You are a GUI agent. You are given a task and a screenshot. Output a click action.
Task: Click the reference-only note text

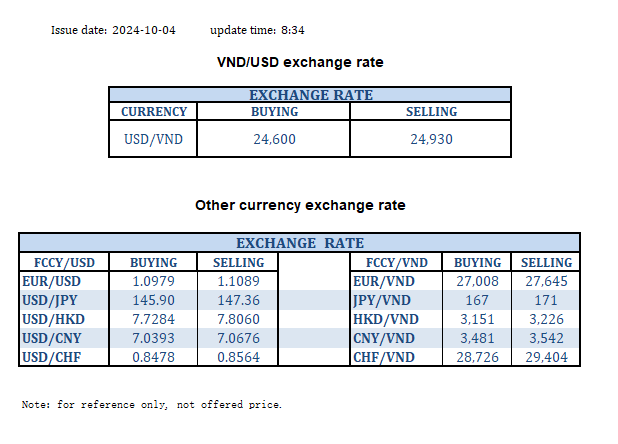coord(152,405)
